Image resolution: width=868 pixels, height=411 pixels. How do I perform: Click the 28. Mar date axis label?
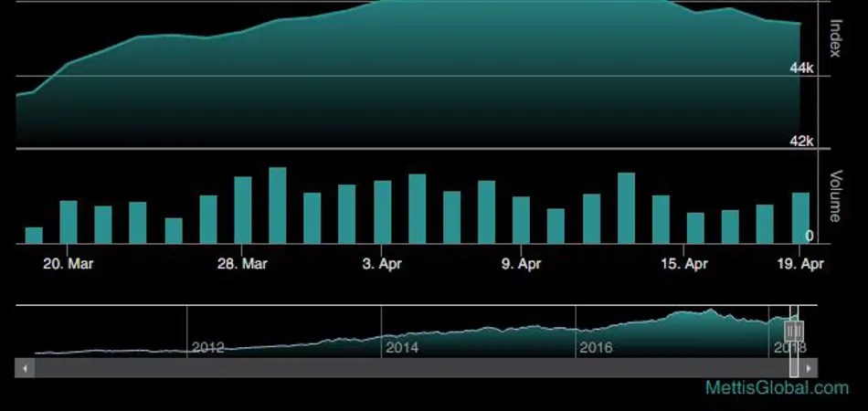[x=243, y=264]
